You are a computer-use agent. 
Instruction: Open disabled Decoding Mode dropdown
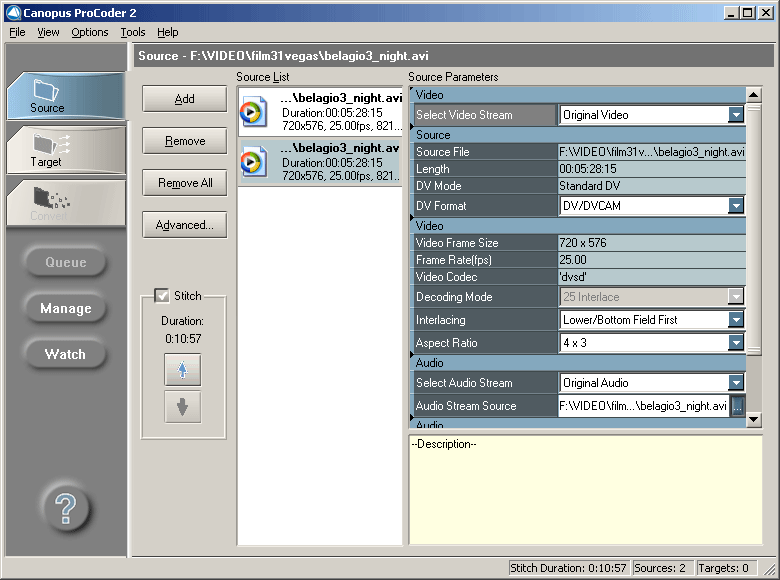[x=736, y=296]
